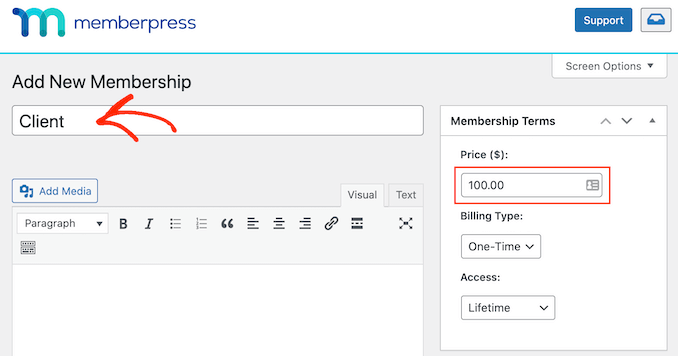
Task: Click the Add Media button
Action: tap(55, 191)
